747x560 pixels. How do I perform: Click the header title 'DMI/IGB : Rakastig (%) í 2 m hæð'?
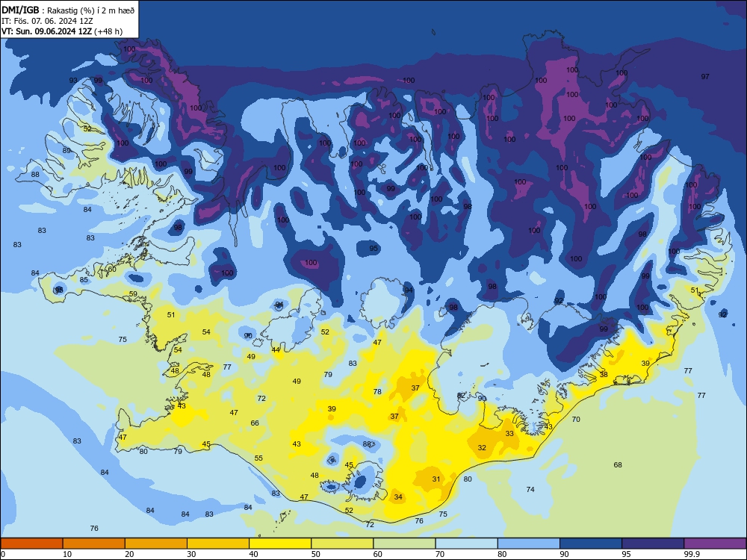(68, 10)
